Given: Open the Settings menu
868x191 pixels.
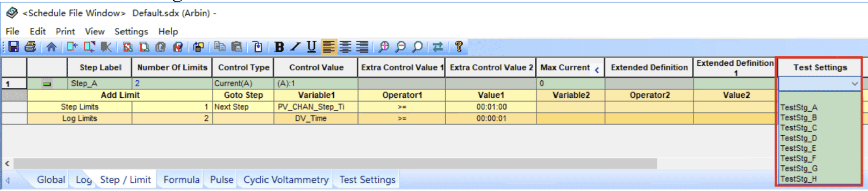Looking at the screenshot, I should [131, 31].
